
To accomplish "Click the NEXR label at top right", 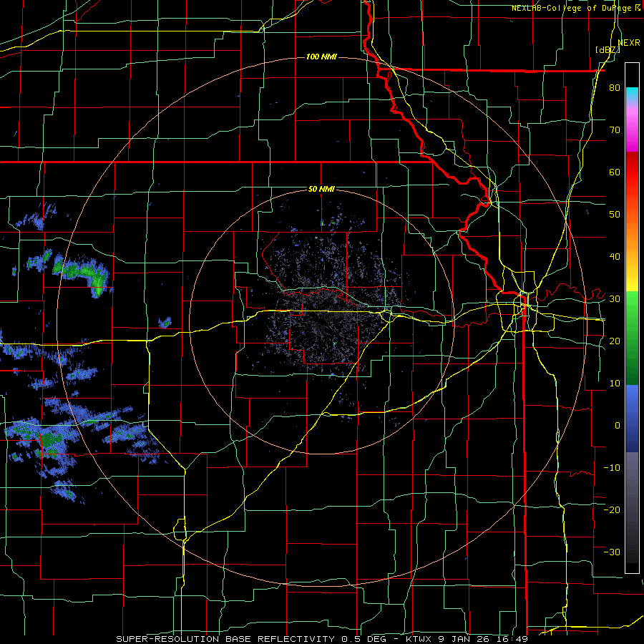I will (x=629, y=43).
